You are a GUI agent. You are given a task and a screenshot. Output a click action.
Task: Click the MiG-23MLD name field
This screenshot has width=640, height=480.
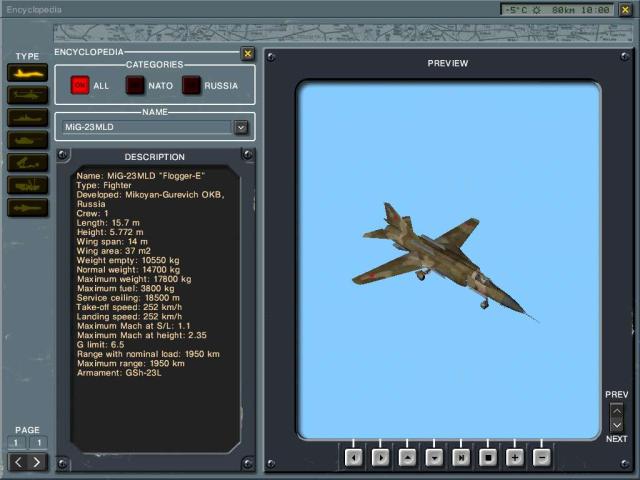coord(147,127)
